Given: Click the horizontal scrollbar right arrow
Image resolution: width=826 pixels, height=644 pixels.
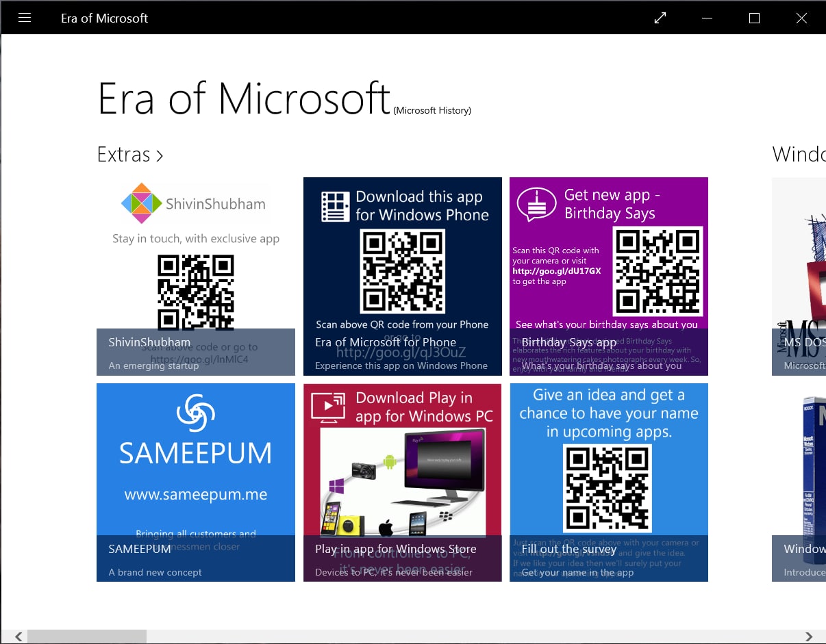Looking at the screenshot, I should click(809, 637).
